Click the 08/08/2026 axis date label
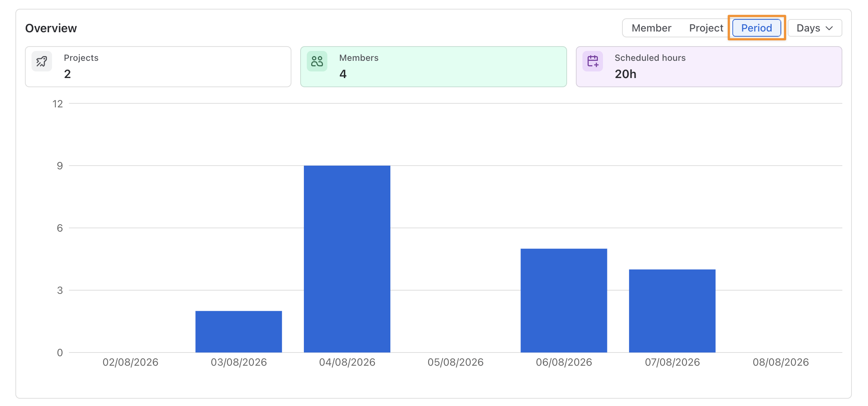868x406 pixels. click(x=781, y=362)
